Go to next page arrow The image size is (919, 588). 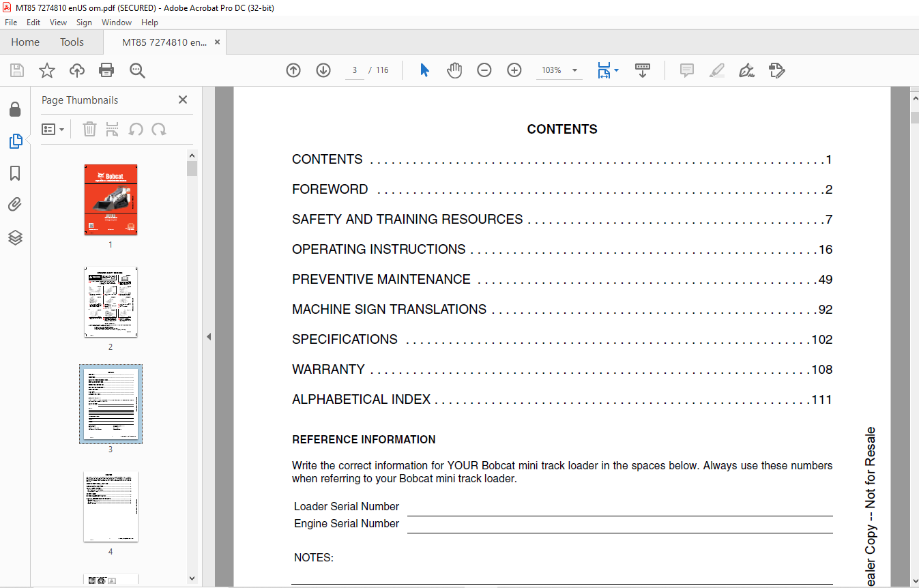[323, 70]
